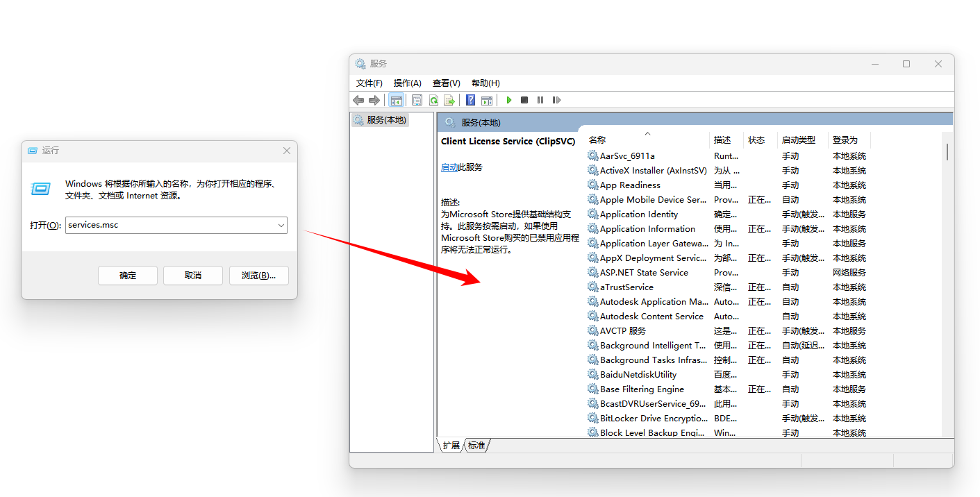Image resolution: width=980 pixels, height=497 pixels.
Task: Click the Export List toolbar icon
Action: pos(449,101)
